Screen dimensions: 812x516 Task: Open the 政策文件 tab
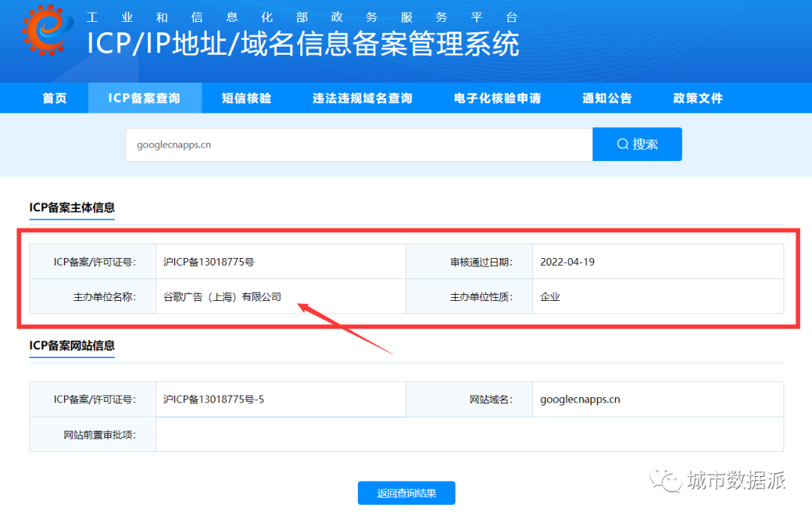coord(698,98)
